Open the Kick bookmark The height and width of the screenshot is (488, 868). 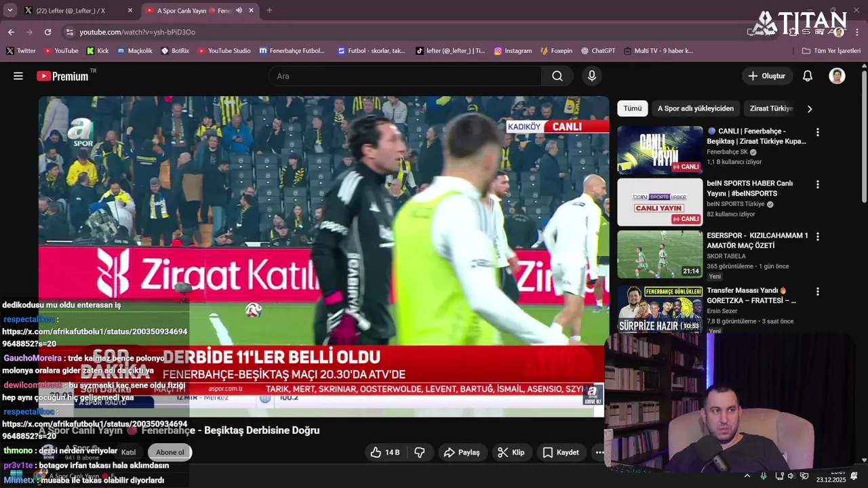[x=98, y=51]
